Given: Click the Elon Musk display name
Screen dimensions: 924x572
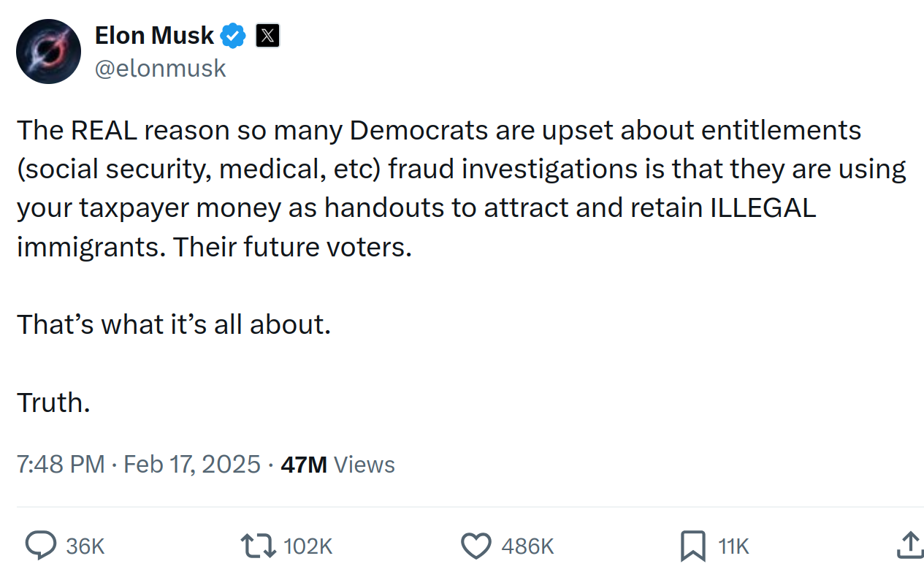Looking at the screenshot, I should [x=154, y=34].
